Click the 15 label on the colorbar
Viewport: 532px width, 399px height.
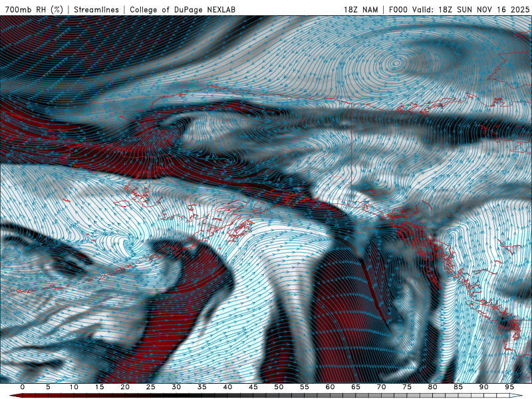[x=99, y=387]
